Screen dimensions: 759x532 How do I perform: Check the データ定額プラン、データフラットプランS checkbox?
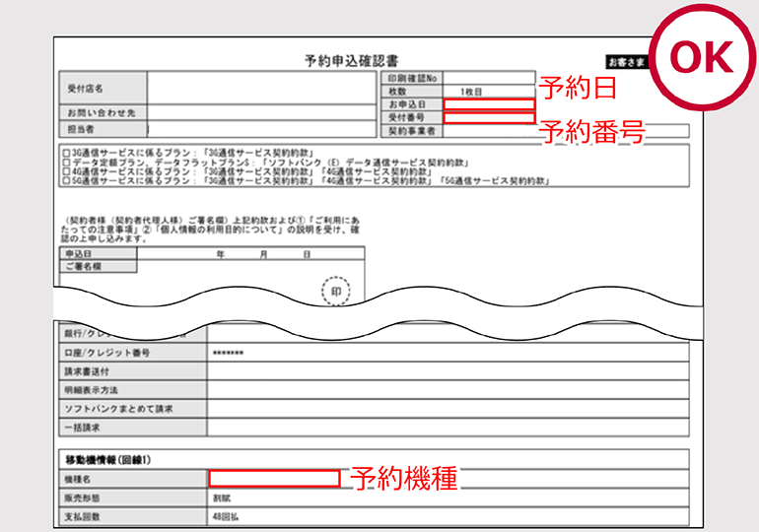(66, 162)
